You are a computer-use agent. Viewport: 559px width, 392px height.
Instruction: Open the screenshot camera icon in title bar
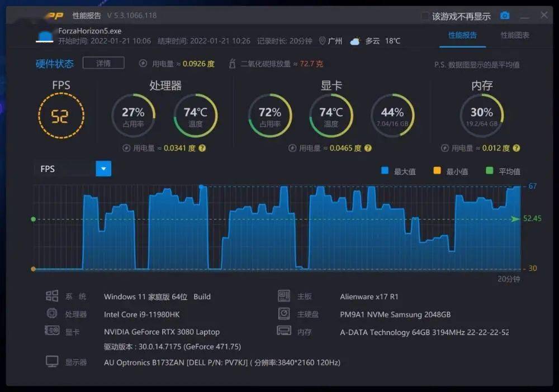505,15
